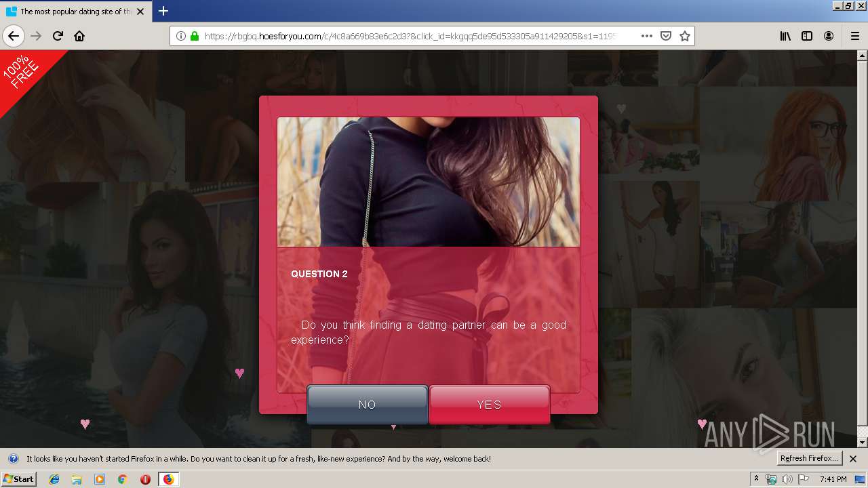Close the dating site tab
The height and width of the screenshot is (488, 868).
tap(140, 12)
